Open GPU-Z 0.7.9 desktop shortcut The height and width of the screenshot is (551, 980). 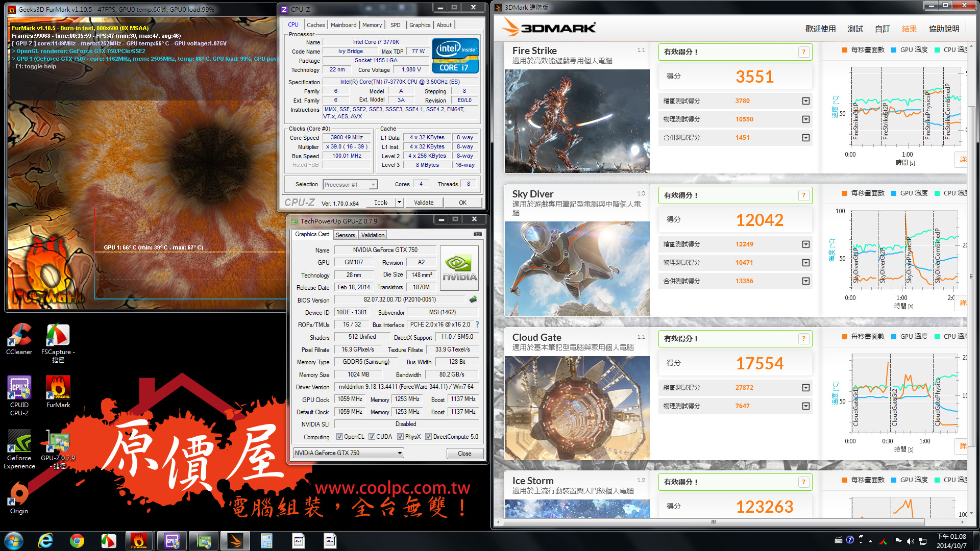tap(58, 449)
